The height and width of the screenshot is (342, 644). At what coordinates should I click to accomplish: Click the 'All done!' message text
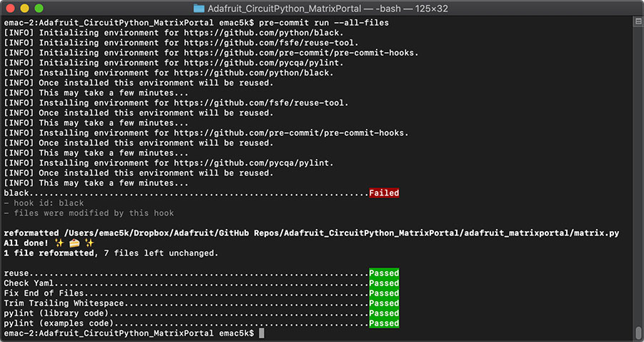(x=26, y=243)
